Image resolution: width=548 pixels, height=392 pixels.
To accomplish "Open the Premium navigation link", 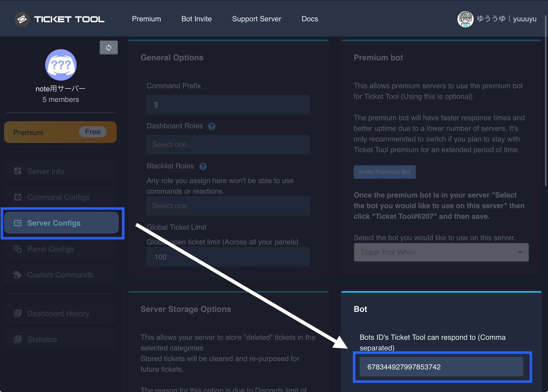I will pyautogui.click(x=146, y=19).
